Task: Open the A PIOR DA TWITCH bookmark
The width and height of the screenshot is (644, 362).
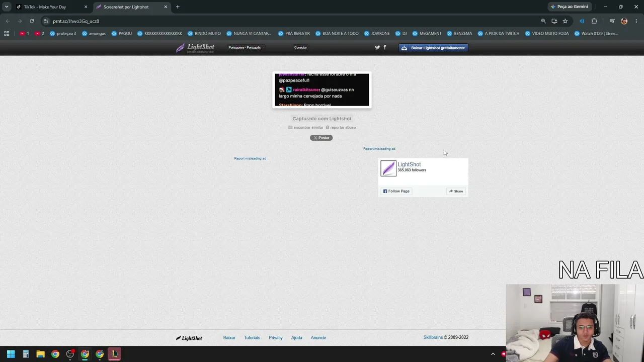Action: coord(499,34)
